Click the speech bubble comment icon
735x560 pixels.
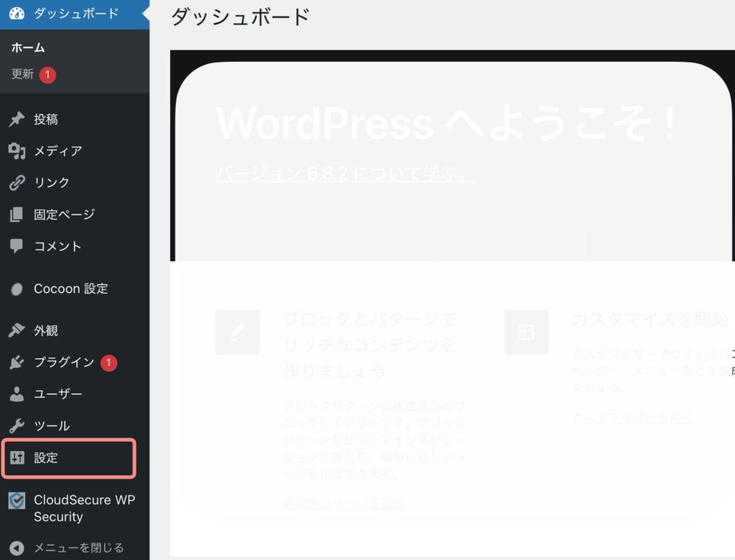tap(17, 246)
